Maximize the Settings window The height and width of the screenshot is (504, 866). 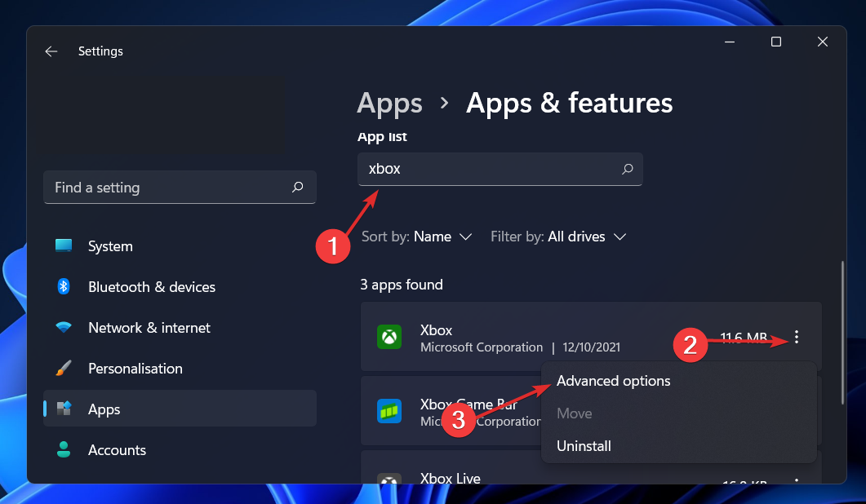776,42
